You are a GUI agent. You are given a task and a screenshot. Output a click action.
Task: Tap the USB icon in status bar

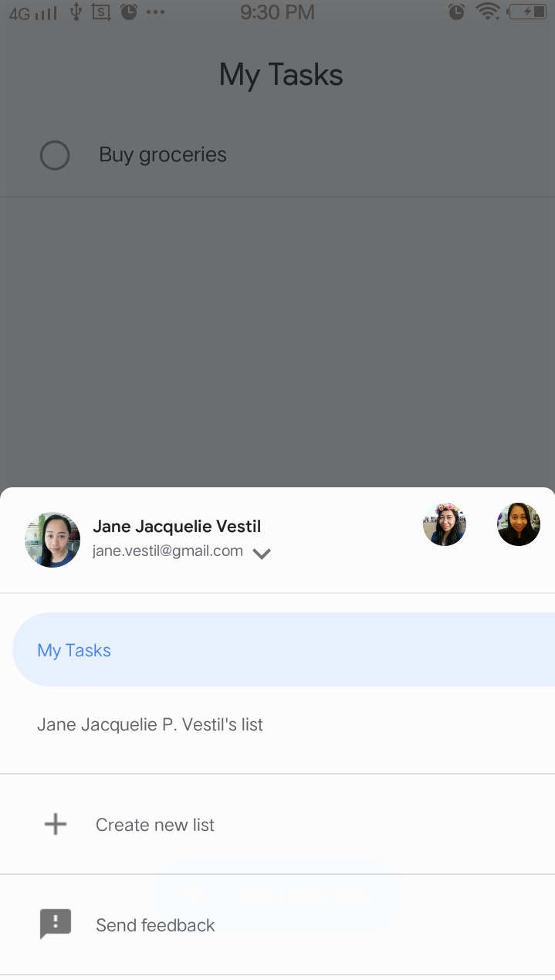pyautogui.click(x=76, y=12)
